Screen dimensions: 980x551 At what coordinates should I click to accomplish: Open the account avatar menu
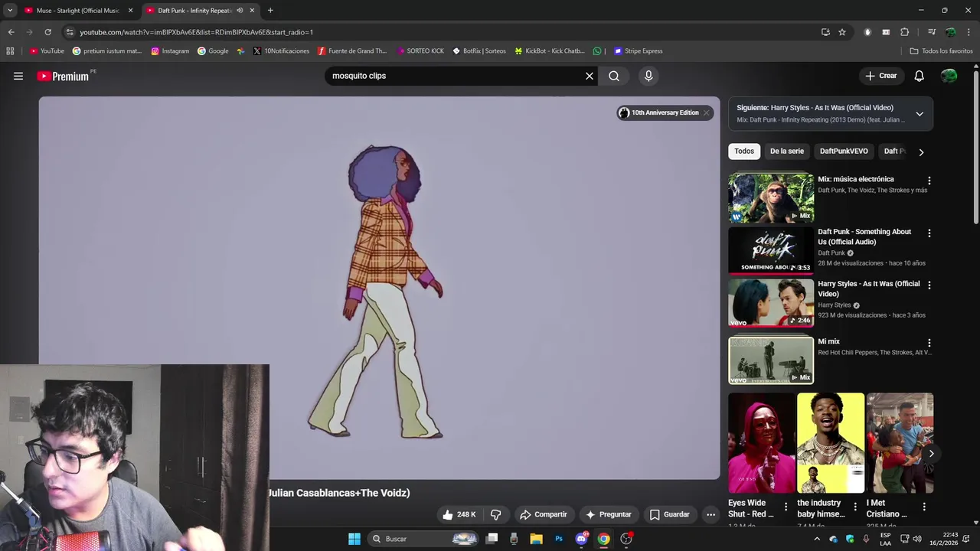(x=949, y=76)
